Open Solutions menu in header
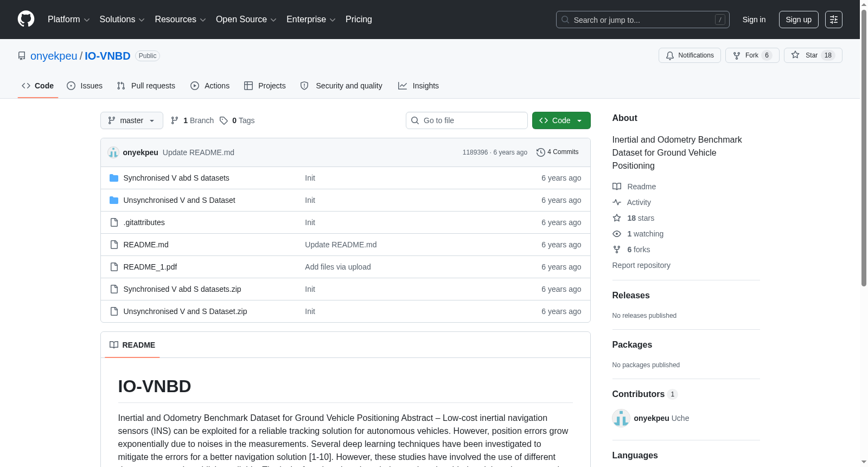The width and height of the screenshot is (868, 467). 122,20
